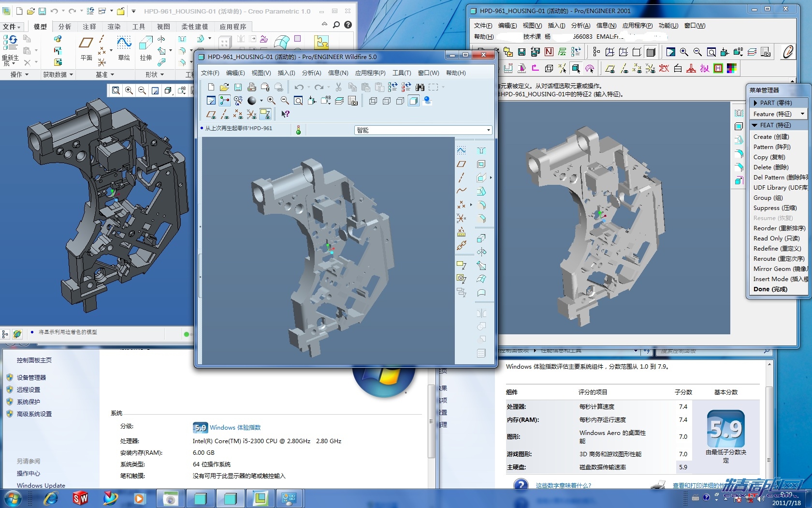Open 智能 selection filter dropdown in Wildfire
Image resolution: width=812 pixels, height=508 pixels.
click(x=423, y=130)
